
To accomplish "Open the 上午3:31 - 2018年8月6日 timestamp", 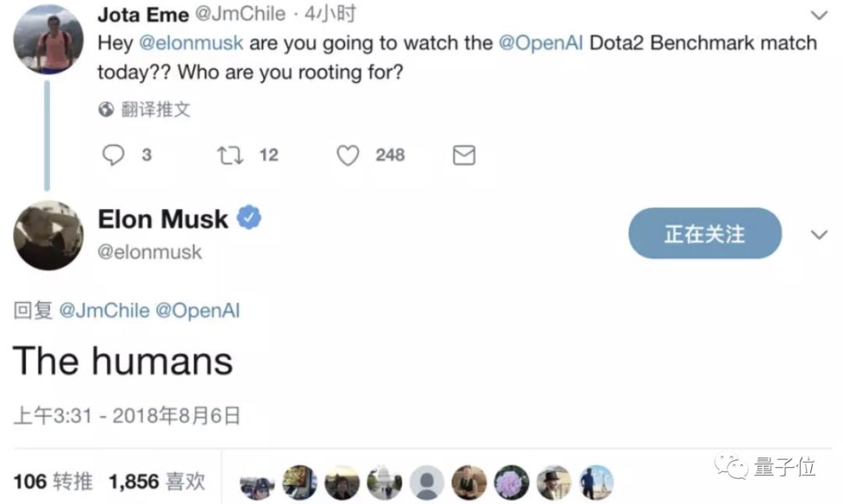I will pyautogui.click(x=126, y=416).
